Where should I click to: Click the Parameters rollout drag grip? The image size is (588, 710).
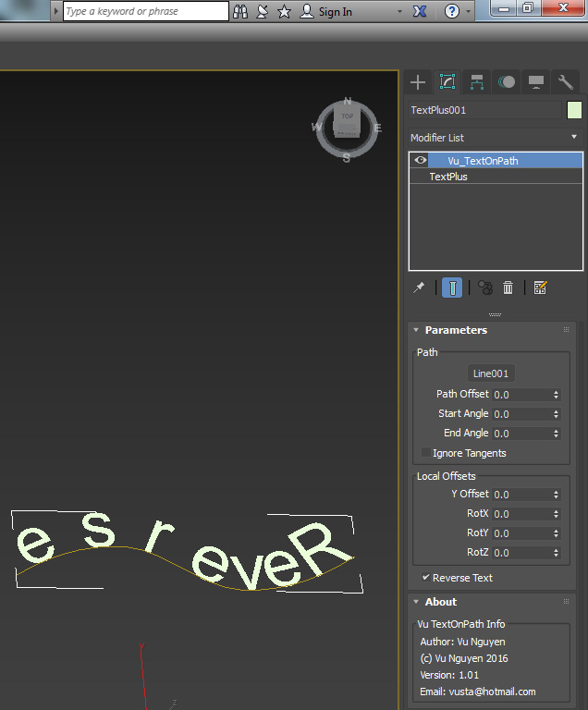pos(566,330)
